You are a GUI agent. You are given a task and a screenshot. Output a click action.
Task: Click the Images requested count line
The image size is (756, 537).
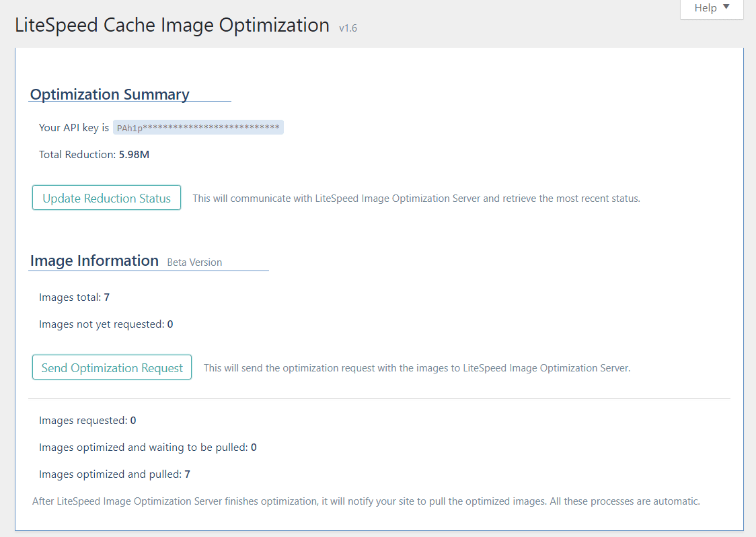[x=87, y=421]
